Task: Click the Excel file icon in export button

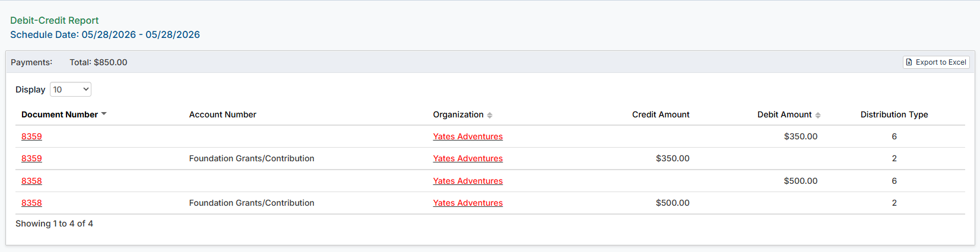Action: coord(909,62)
